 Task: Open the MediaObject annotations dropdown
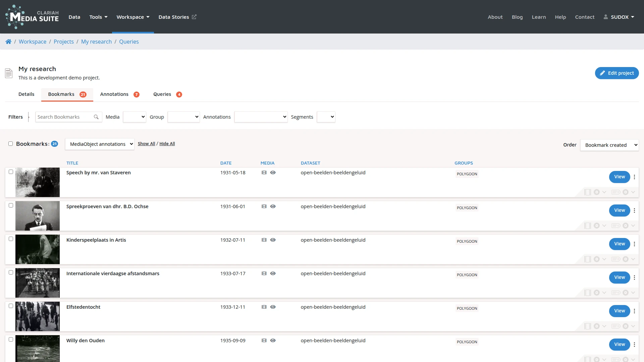point(100,144)
